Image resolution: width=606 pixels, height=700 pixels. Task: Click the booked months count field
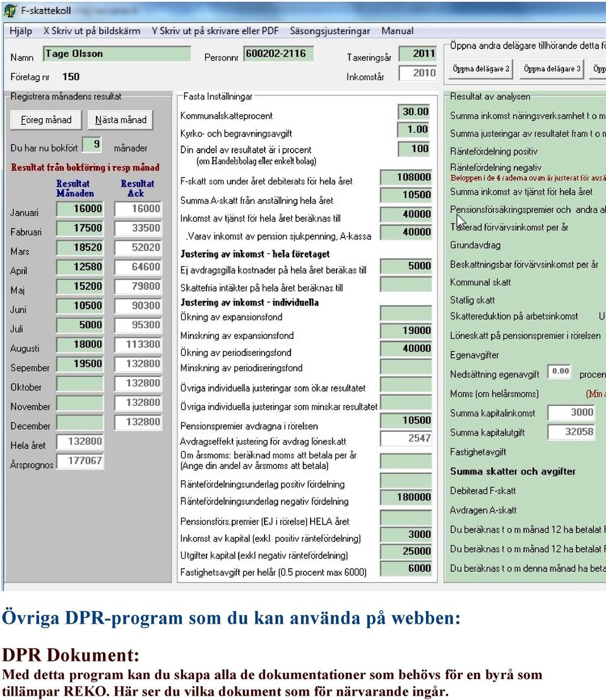(x=92, y=145)
